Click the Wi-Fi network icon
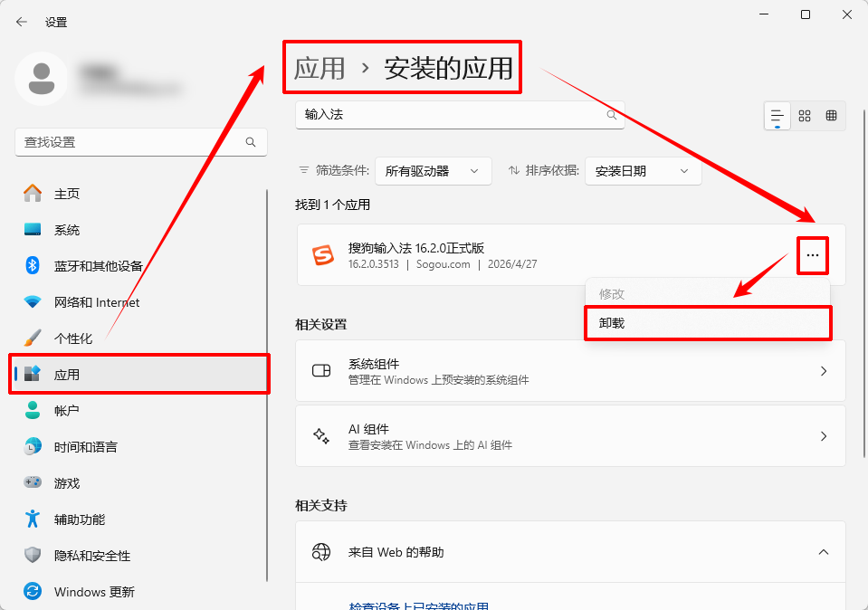This screenshot has height=610, width=868. tap(33, 302)
